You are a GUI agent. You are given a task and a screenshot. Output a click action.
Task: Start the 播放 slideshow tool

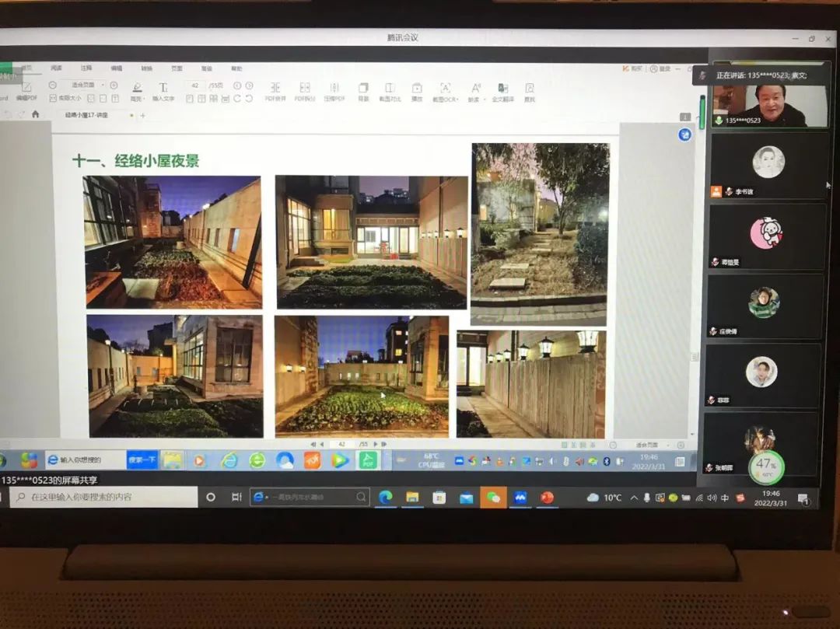417,92
